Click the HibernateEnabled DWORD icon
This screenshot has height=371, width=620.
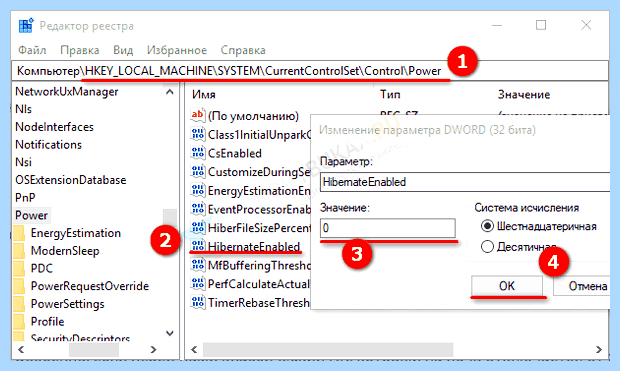pyautogui.click(x=198, y=246)
